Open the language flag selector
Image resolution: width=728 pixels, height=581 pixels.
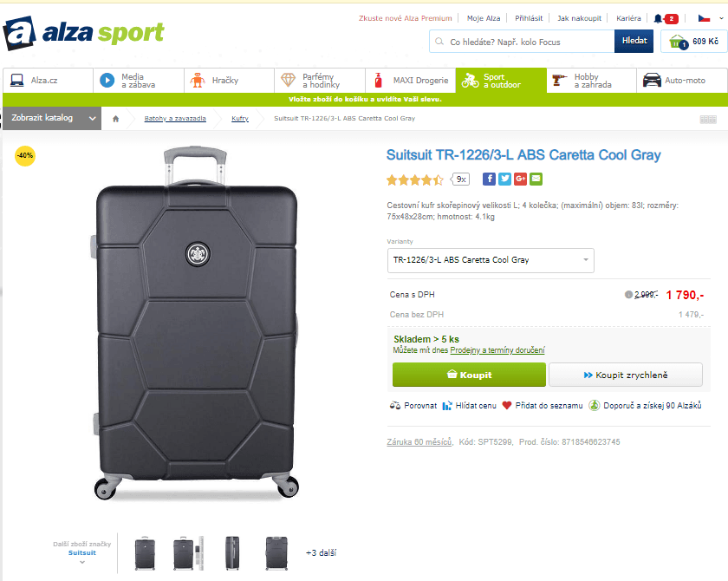(703, 18)
